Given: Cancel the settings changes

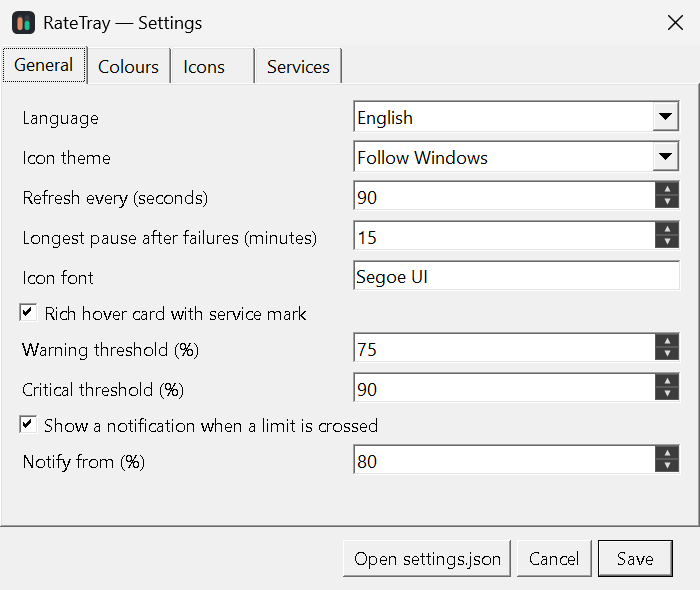Looking at the screenshot, I should [x=554, y=558].
